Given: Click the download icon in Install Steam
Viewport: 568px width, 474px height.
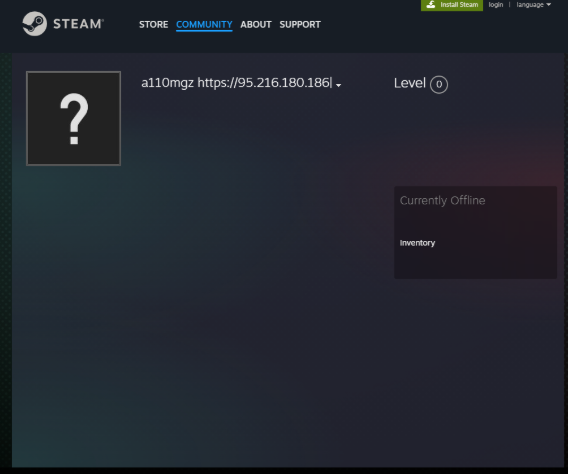Looking at the screenshot, I should click(431, 5).
